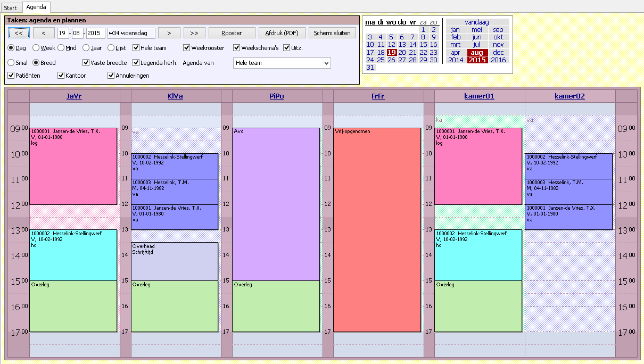
Task: Click the purple Avd appointment in PiPo
Action: pyautogui.click(x=276, y=202)
